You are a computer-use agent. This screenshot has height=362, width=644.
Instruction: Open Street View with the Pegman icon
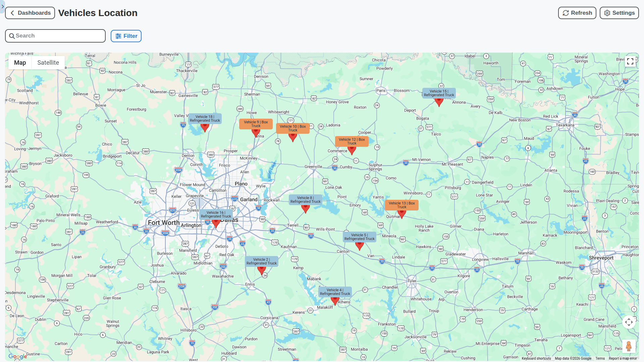click(629, 346)
